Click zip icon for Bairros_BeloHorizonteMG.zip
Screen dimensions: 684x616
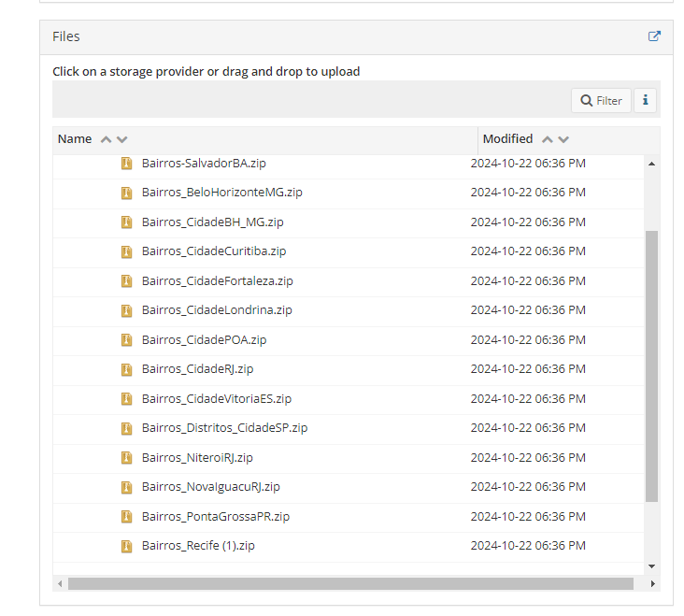126,193
